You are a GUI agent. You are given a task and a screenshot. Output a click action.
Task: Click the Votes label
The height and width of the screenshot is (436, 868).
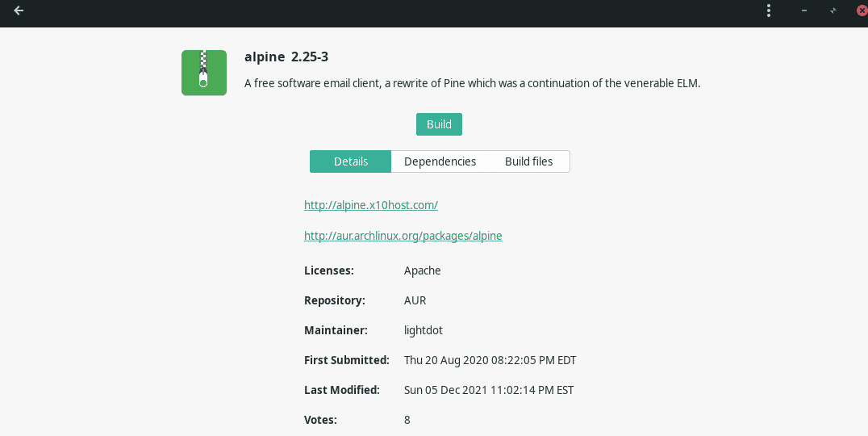[x=320, y=420]
